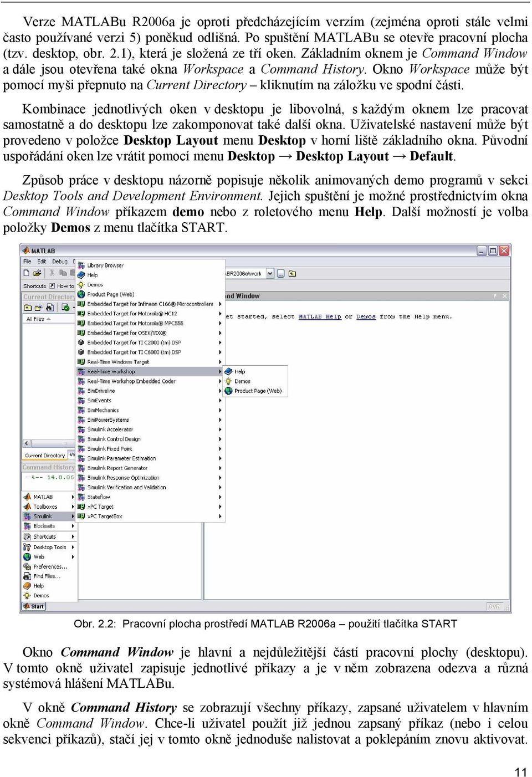The height and width of the screenshot is (777, 532).
Task: Select Embedded Target for TI C2000 DSP
Action: [x=151, y=343]
